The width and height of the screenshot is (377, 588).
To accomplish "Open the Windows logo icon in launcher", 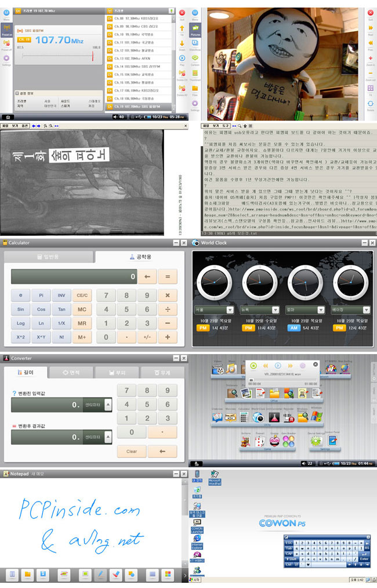I will tap(316, 417).
